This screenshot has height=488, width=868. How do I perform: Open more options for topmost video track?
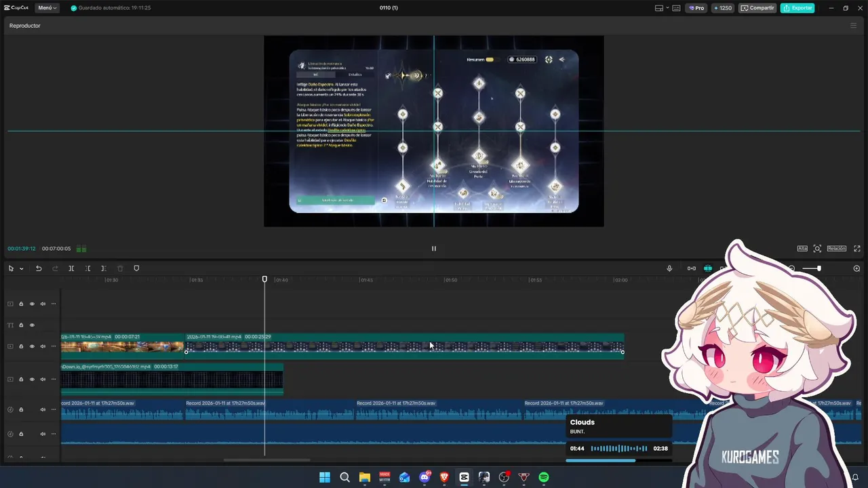(x=54, y=304)
